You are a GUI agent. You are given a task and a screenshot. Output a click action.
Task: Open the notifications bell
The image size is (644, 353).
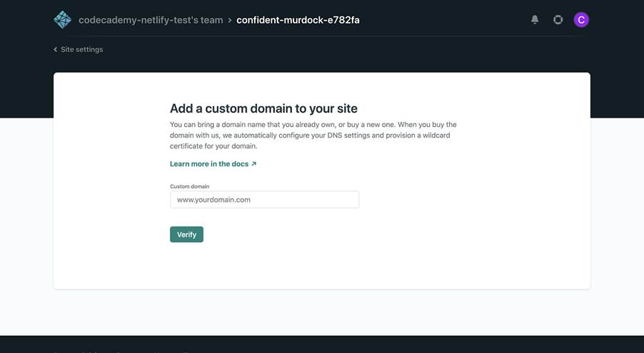(x=535, y=20)
